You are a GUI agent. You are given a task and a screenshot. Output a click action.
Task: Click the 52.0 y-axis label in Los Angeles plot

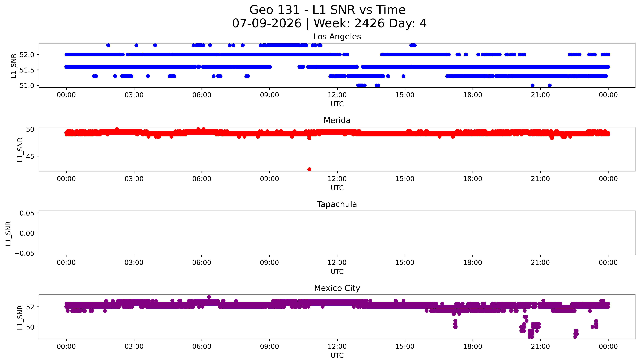tap(27, 54)
